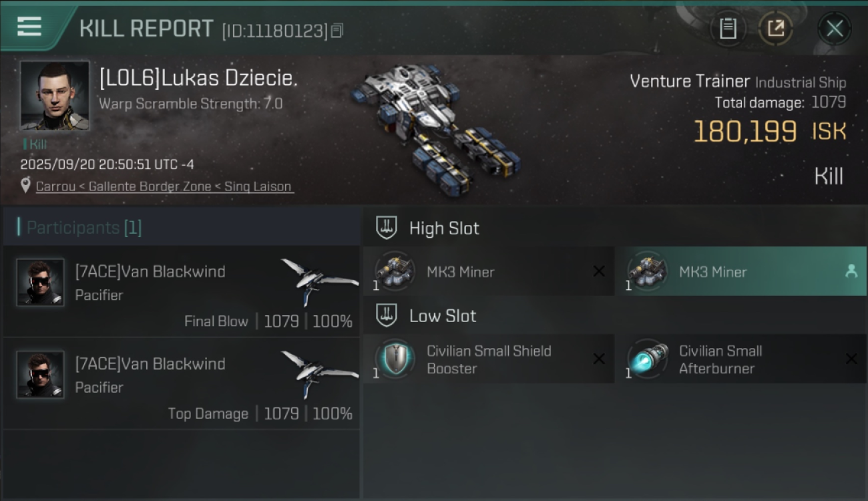The height and width of the screenshot is (501, 868).
Task: Click Civilian Small Shield Booster icon
Action: [395, 359]
